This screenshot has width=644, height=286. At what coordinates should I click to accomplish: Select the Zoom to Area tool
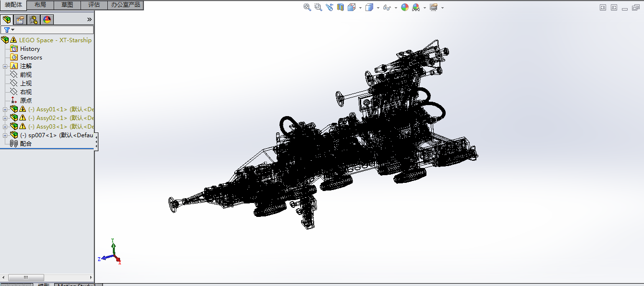[x=318, y=7]
